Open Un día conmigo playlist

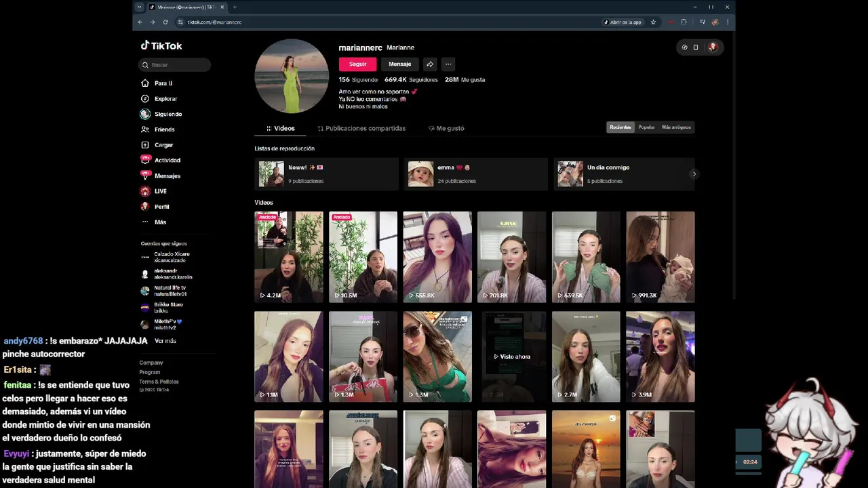(625, 174)
